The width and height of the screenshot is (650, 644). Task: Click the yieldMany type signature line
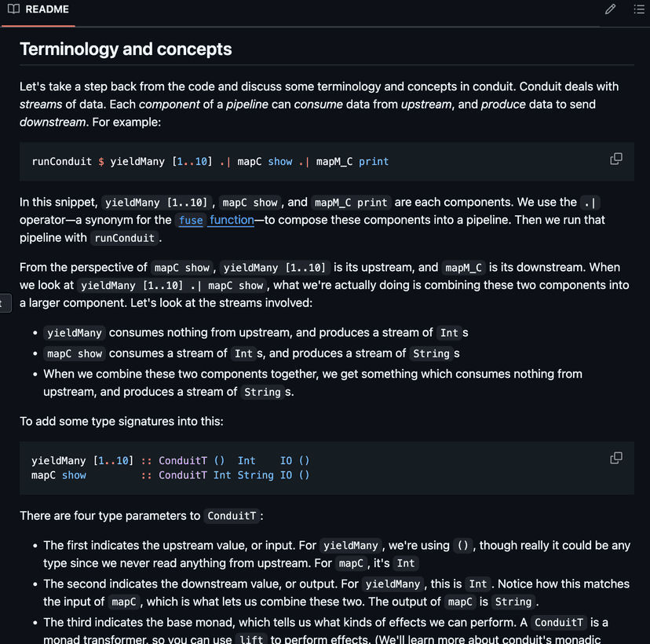tap(170, 461)
